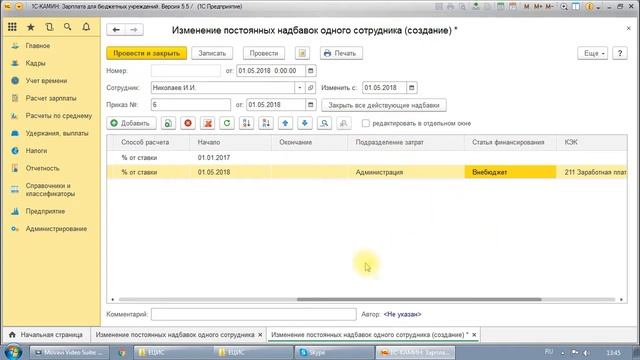Open Расчет зарплаты section
Image resolution: width=640 pixels, height=360 pixels.
pyautogui.click(x=51, y=98)
